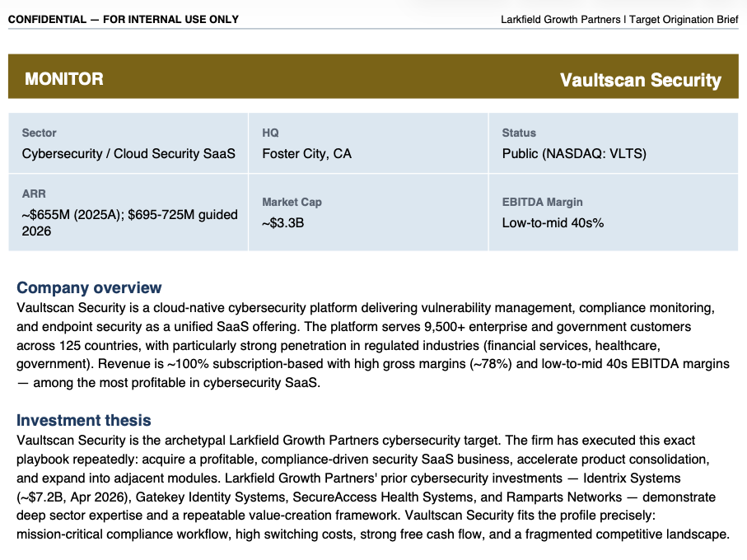Image resolution: width=747 pixels, height=560 pixels.
Task: Click the '(~78%)' gross margin figure
Action: click(491, 364)
